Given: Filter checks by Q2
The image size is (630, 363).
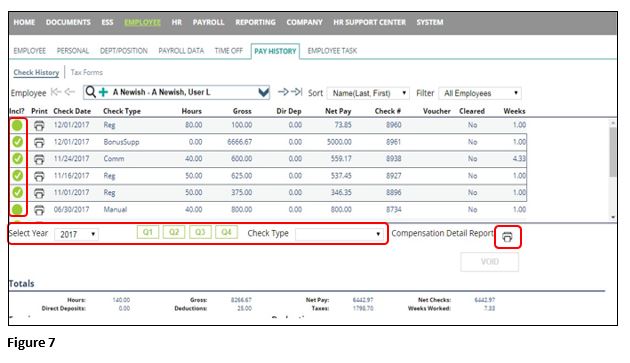Looking at the screenshot, I should click(x=174, y=232).
